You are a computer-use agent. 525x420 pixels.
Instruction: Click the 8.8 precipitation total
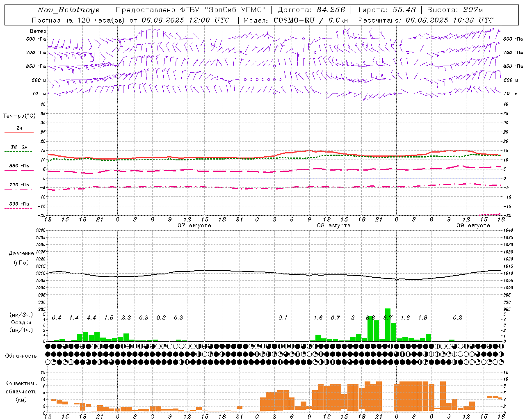click(x=370, y=318)
